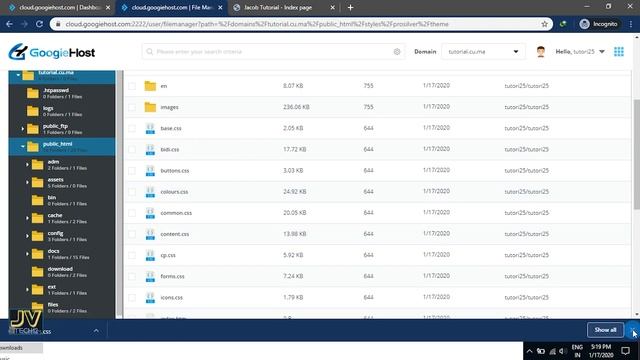
Task: Select the config folder in tree
Action: [61, 236]
